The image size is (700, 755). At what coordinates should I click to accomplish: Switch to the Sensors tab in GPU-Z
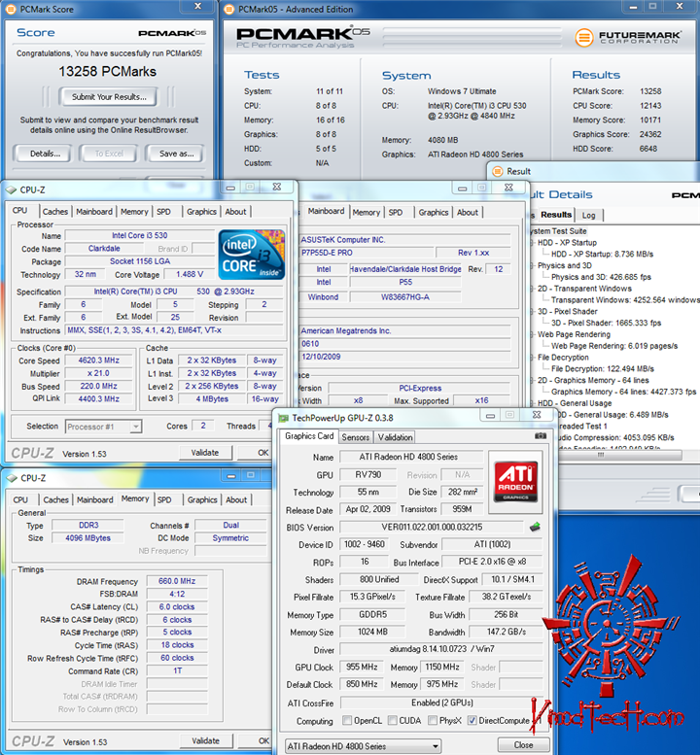pyautogui.click(x=356, y=437)
